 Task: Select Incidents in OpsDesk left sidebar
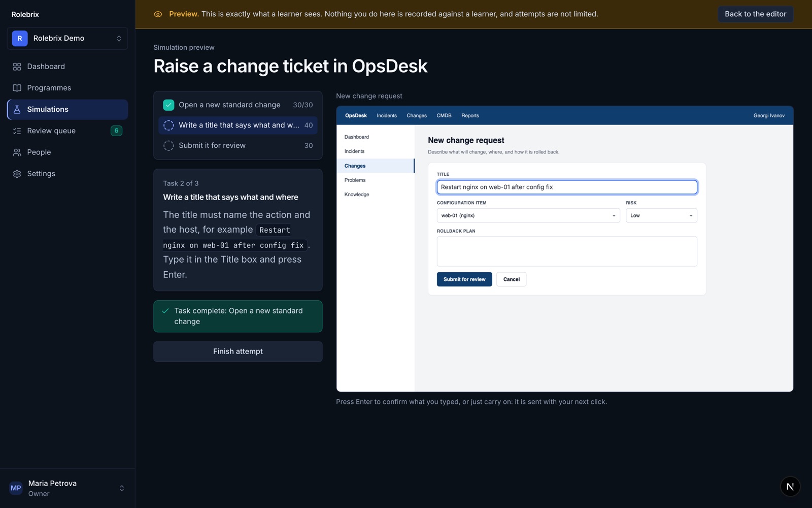tap(376, 151)
